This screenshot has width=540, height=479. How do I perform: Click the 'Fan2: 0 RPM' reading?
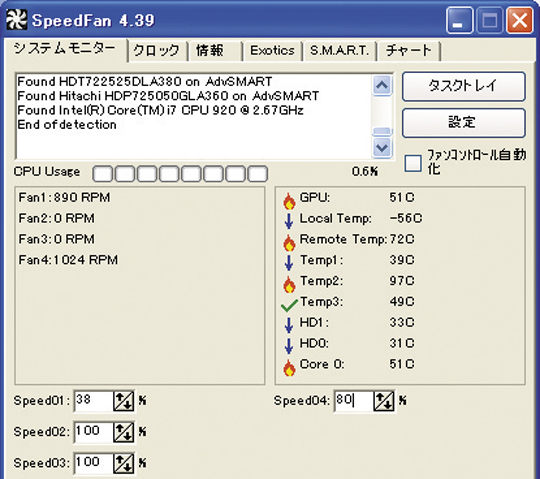56,218
